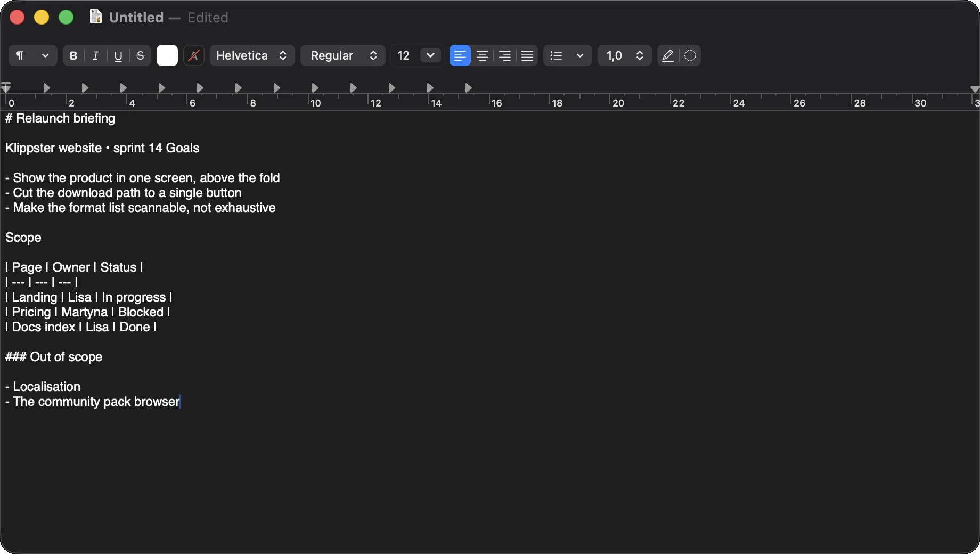The width and height of the screenshot is (980, 554).
Task: Open the paragraph styles dropdown
Action: [x=32, y=55]
